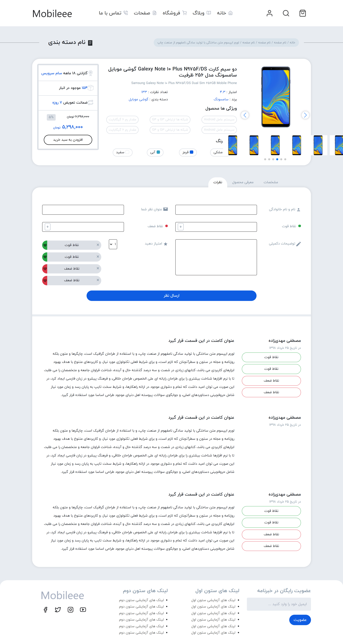Add a strength with the نقاط قوت plus button
The width and height of the screenshot is (343, 644).
[x=181, y=227]
